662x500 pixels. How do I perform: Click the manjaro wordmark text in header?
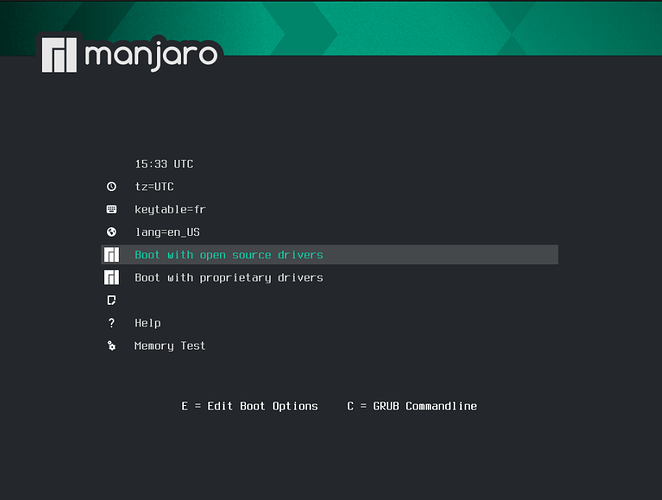[x=151, y=53]
